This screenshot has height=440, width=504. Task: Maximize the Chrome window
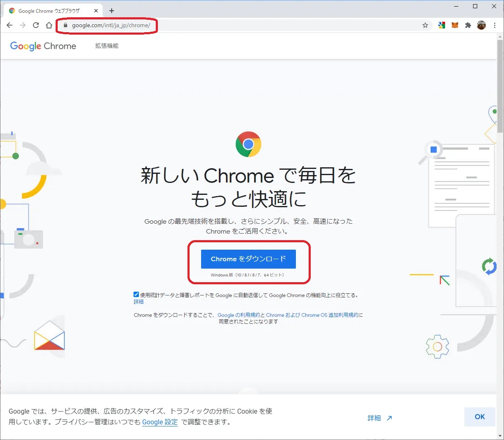[x=475, y=6]
